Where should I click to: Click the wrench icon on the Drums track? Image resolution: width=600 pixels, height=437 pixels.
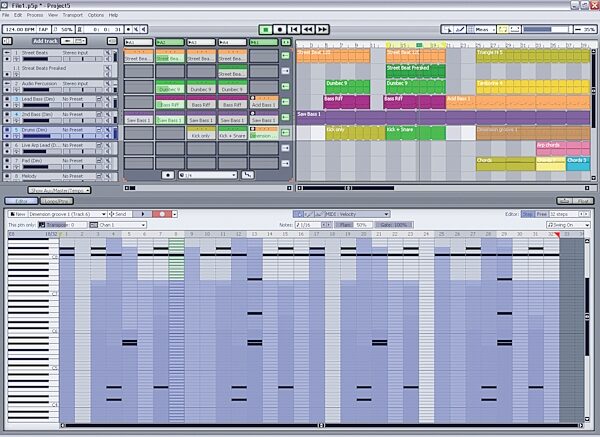point(108,130)
